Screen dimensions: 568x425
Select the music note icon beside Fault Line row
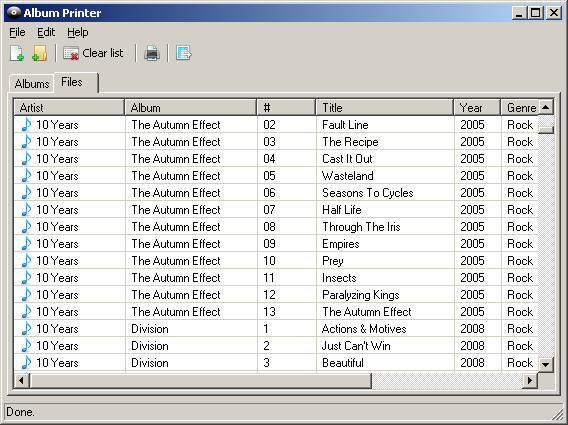click(26, 125)
